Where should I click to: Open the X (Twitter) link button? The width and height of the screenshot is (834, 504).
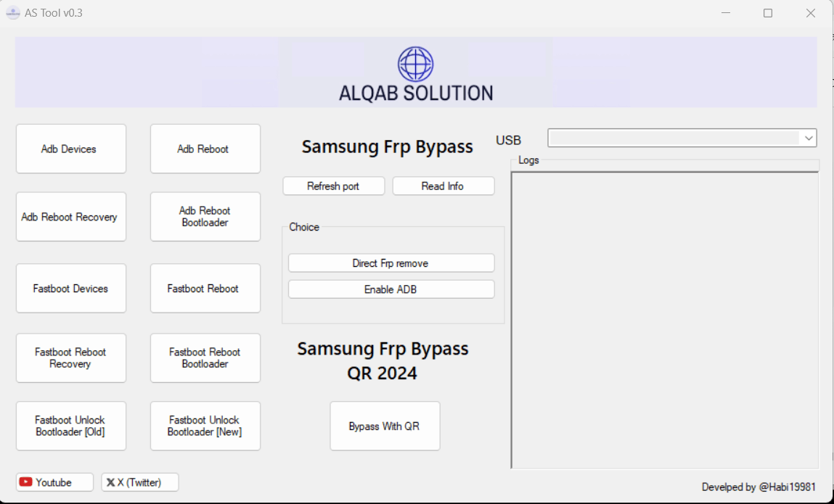[x=140, y=482]
